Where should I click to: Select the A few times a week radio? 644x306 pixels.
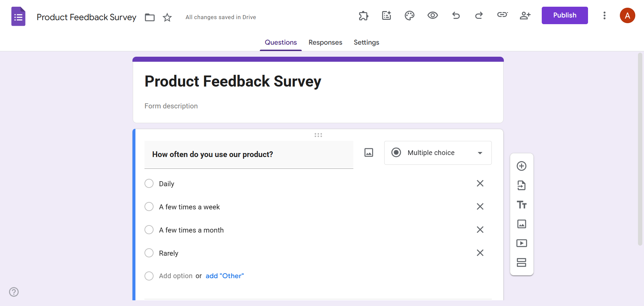[x=149, y=207]
